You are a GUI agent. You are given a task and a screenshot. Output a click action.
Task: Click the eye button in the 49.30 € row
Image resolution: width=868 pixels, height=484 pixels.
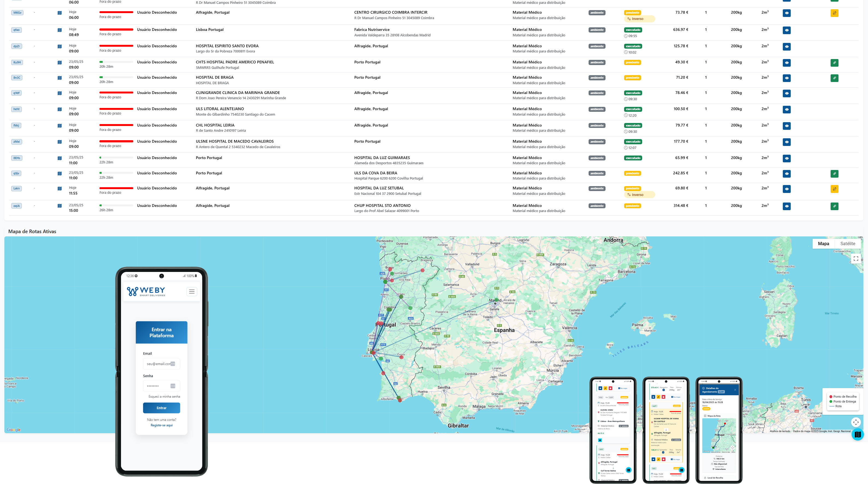786,63
